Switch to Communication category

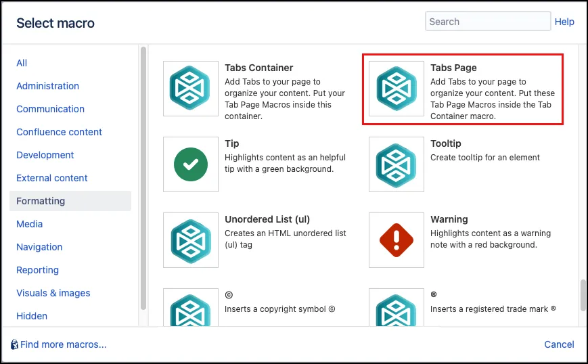pyautogui.click(x=50, y=109)
